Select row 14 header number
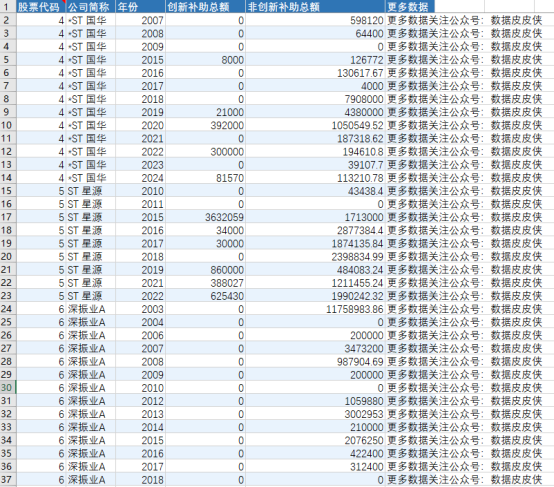The height and width of the screenshot is (487, 554). (8, 178)
